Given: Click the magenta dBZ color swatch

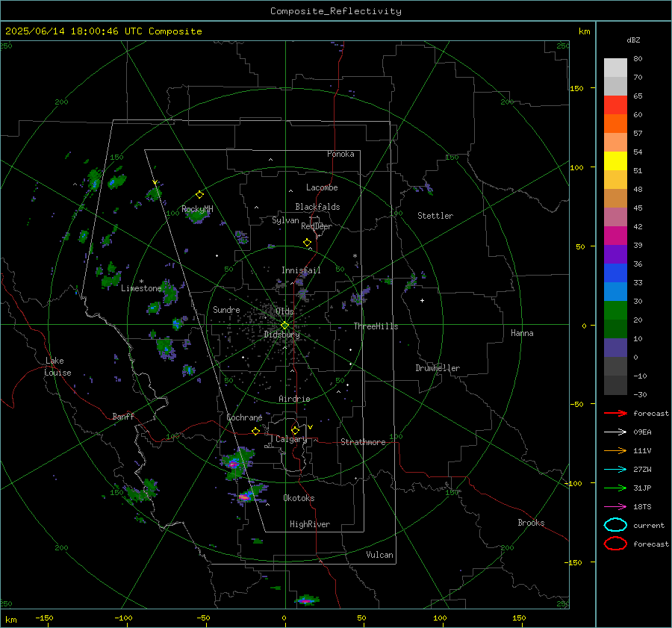Looking at the screenshot, I should pos(615,236).
